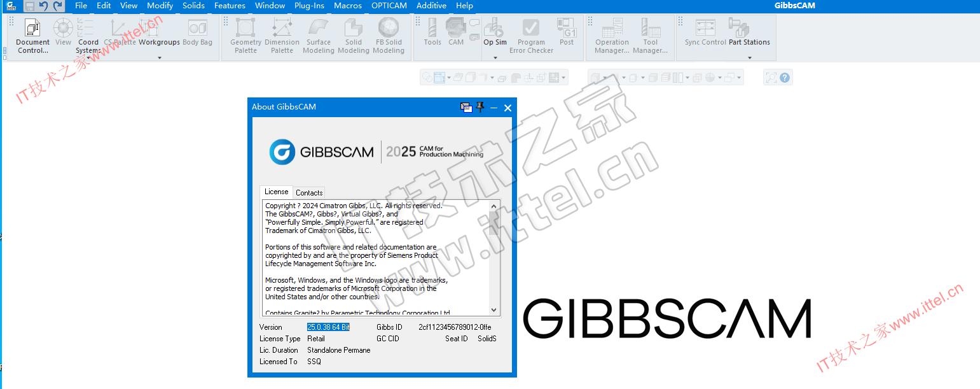
Task: Open the Dimension Palette
Action: (x=282, y=36)
